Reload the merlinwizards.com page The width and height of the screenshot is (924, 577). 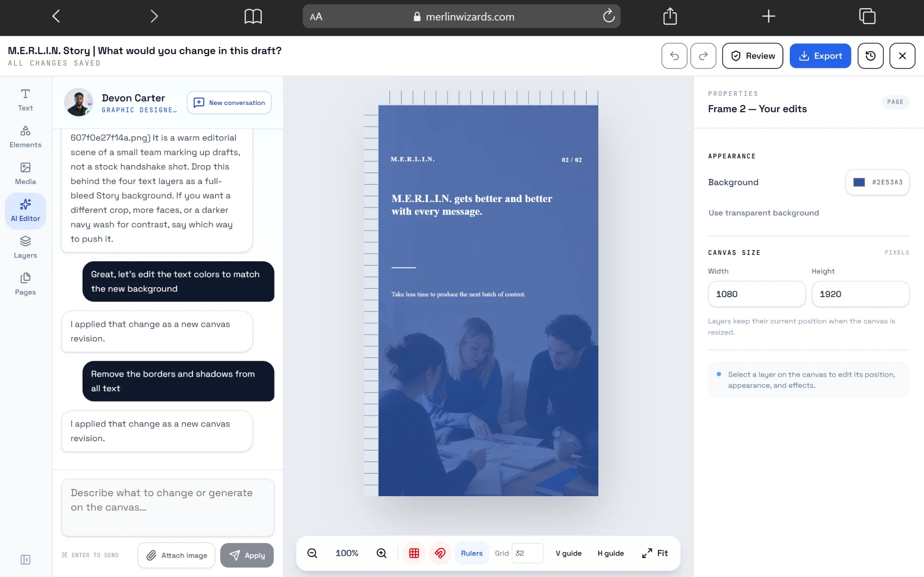click(608, 16)
